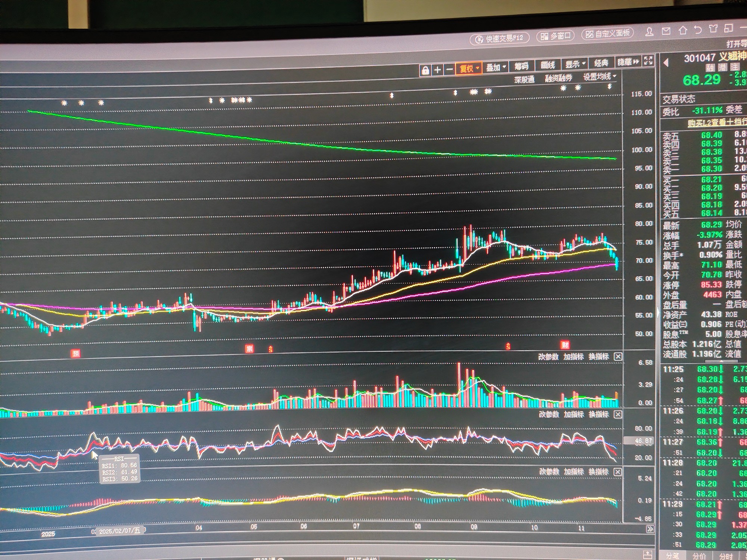Open the mail messages icon
The image size is (747, 560).
point(666,31)
